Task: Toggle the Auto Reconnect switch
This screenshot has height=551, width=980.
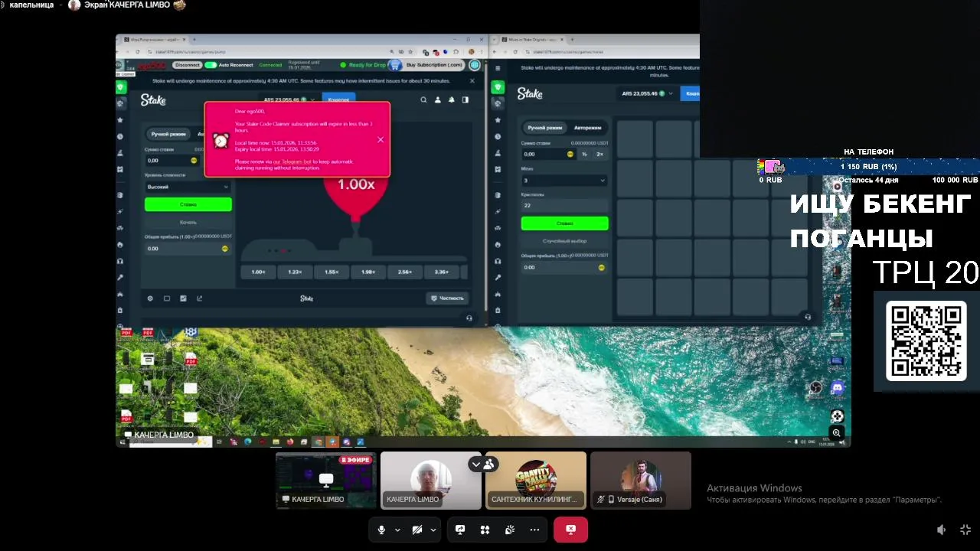Action: coord(211,65)
